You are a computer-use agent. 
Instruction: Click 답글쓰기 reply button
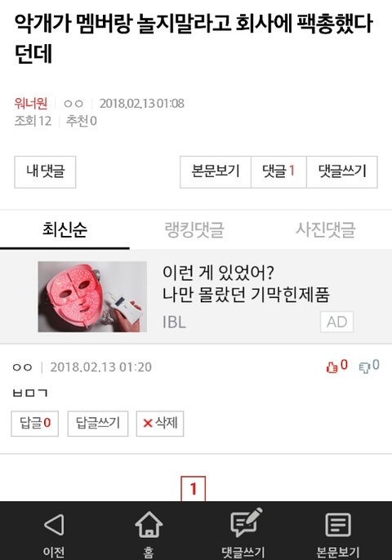(98, 424)
